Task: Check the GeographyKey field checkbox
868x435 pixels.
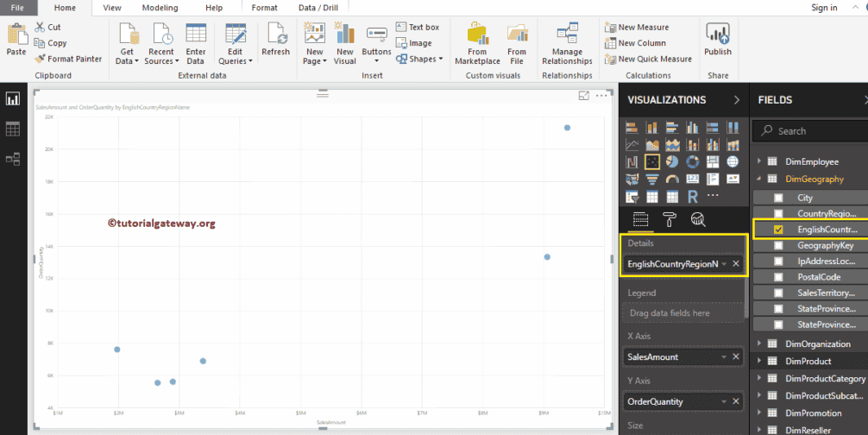Action: point(778,245)
